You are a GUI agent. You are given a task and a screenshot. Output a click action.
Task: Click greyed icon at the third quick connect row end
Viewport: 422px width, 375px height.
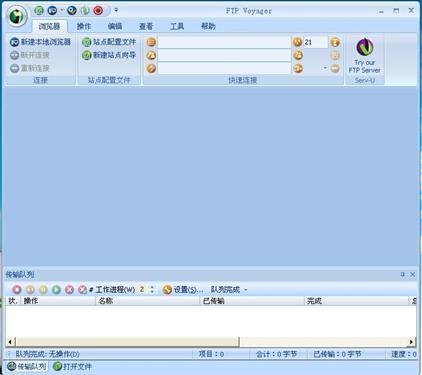click(335, 69)
